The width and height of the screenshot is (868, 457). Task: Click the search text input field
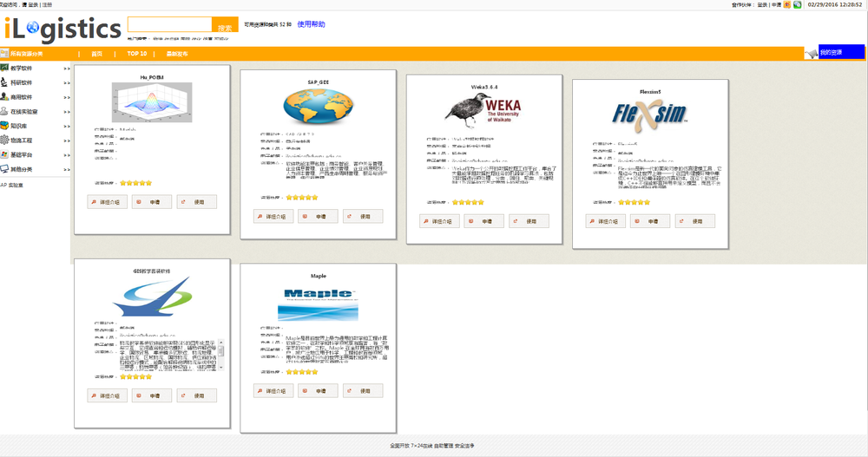pos(169,24)
